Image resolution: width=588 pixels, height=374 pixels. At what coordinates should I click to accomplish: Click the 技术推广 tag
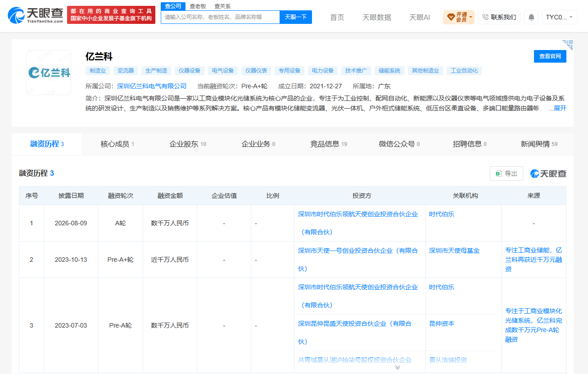click(x=356, y=71)
